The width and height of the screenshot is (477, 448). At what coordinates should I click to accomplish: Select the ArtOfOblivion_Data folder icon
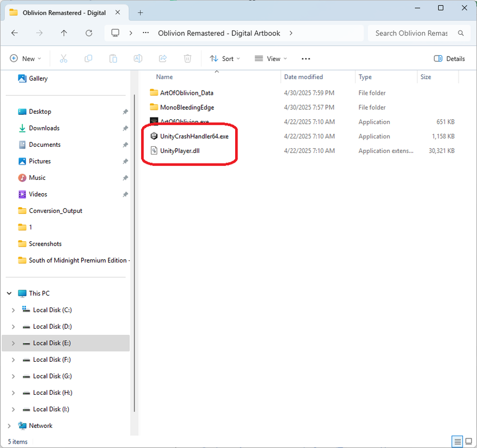point(154,92)
